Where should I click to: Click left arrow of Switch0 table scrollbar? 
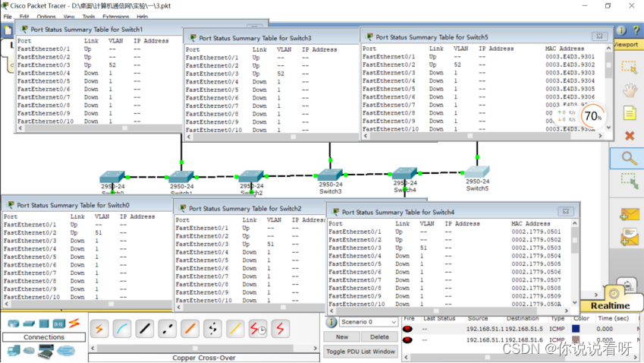click(x=7, y=305)
